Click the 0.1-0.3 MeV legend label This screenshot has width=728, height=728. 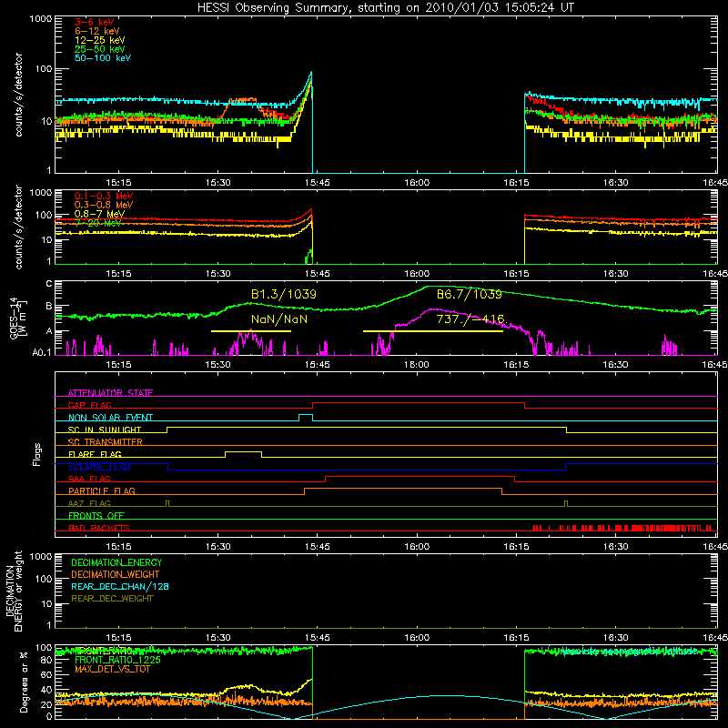[104, 196]
